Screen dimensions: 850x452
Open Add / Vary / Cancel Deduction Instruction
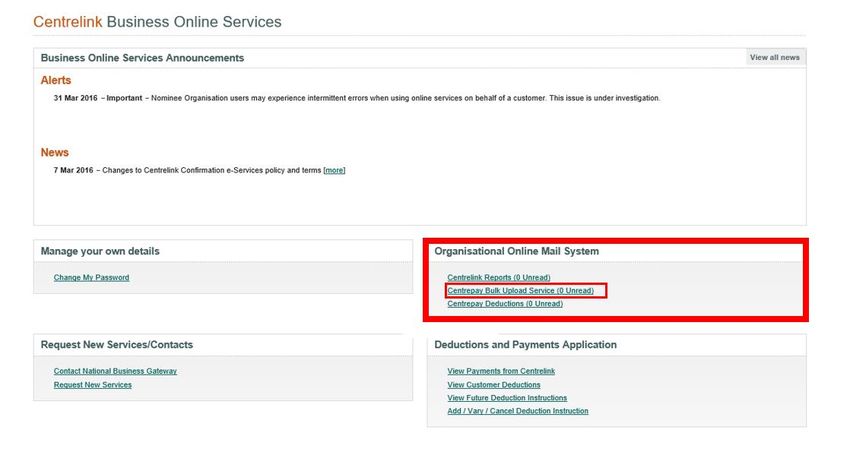tap(518, 411)
